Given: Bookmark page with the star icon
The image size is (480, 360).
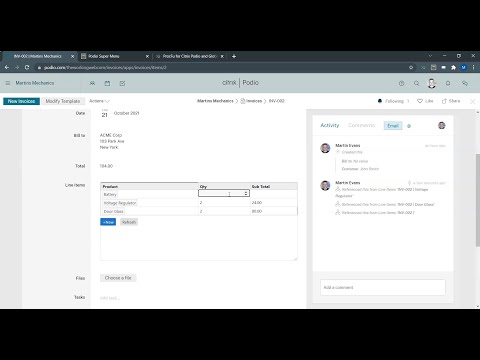Looking at the screenshot, I should (x=411, y=67).
